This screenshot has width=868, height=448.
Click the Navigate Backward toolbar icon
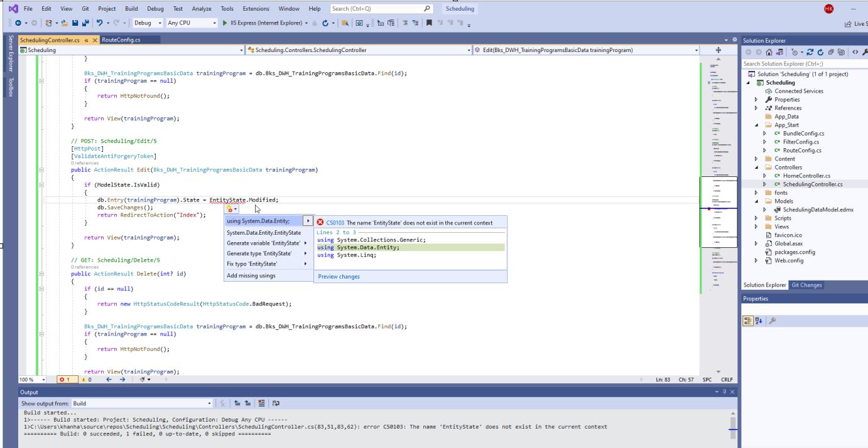[x=18, y=23]
